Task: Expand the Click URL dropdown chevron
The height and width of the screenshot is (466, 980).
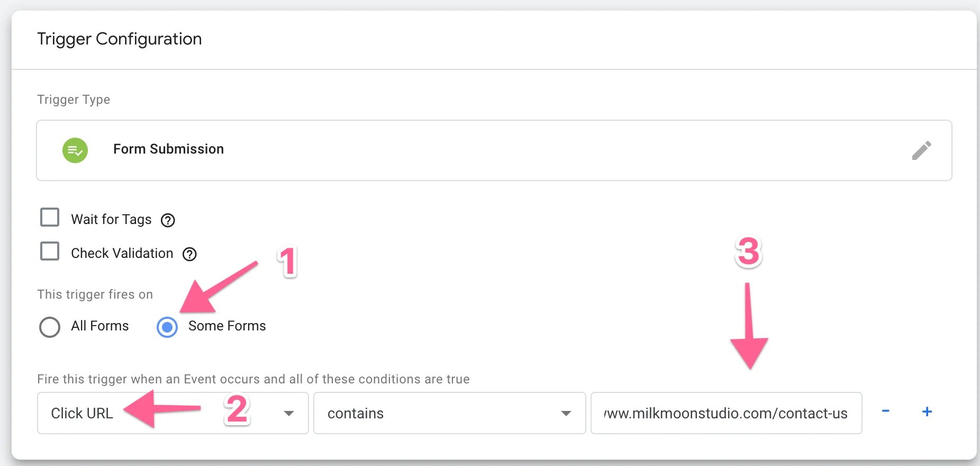Action: 289,414
